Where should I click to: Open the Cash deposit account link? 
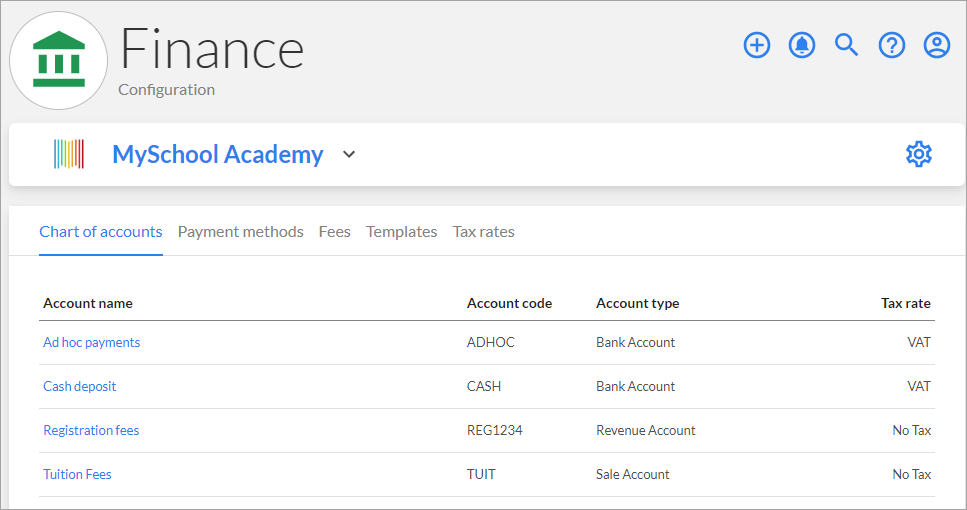coord(80,386)
